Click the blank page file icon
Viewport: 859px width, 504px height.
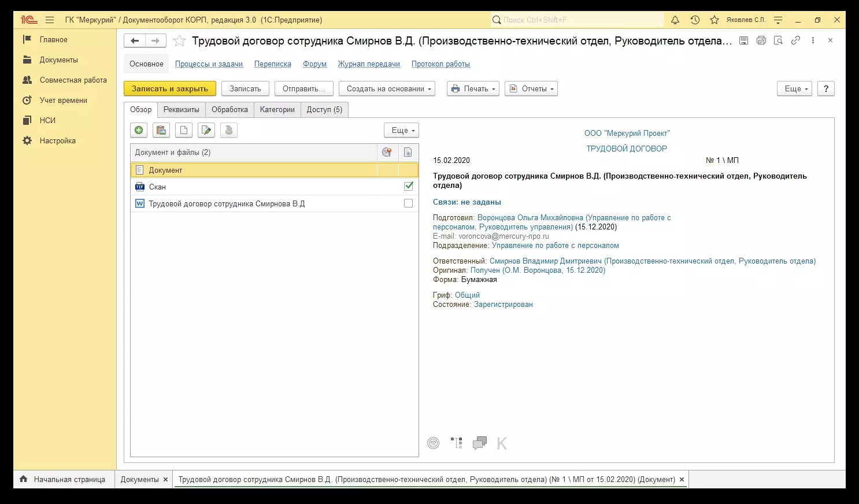tap(184, 130)
